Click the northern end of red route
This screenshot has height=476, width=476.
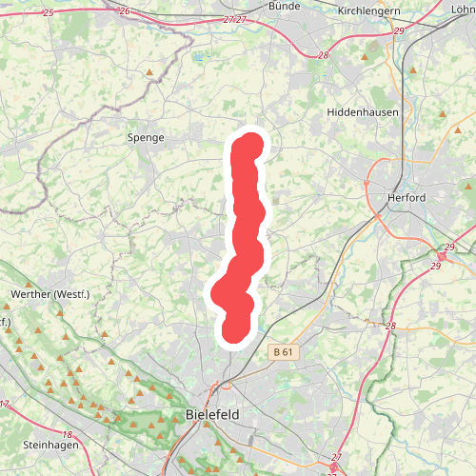point(251,145)
